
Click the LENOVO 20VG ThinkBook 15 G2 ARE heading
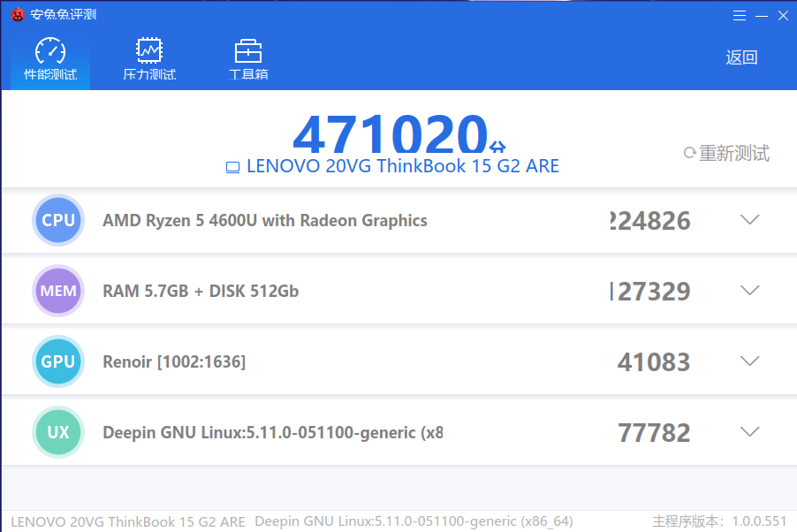coord(403,166)
